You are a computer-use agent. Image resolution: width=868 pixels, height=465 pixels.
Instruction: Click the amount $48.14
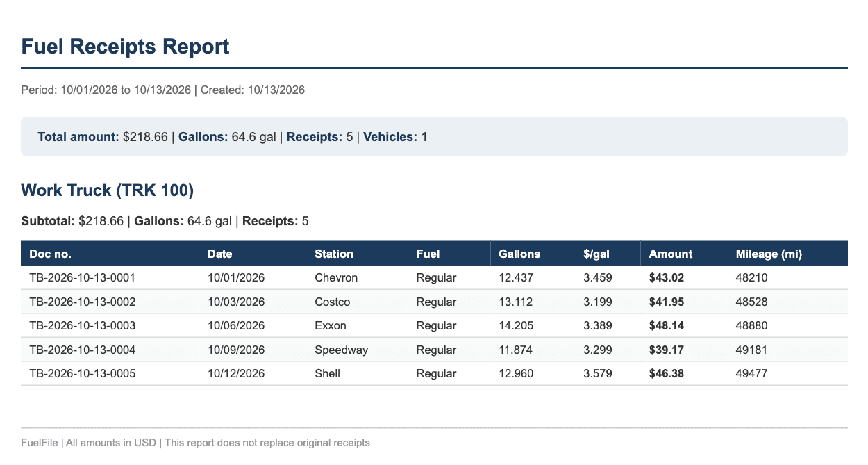coord(666,325)
